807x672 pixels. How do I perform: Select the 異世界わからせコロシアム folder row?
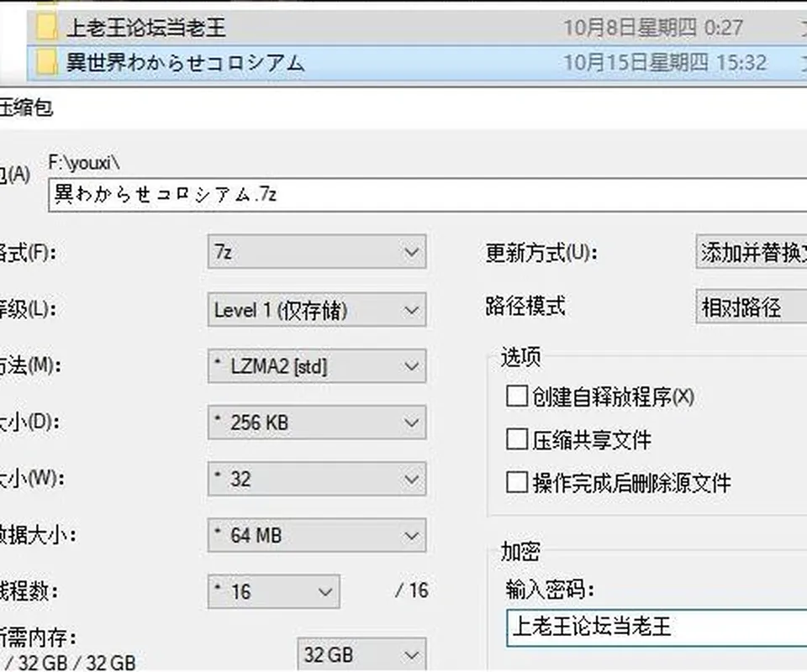point(417,63)
